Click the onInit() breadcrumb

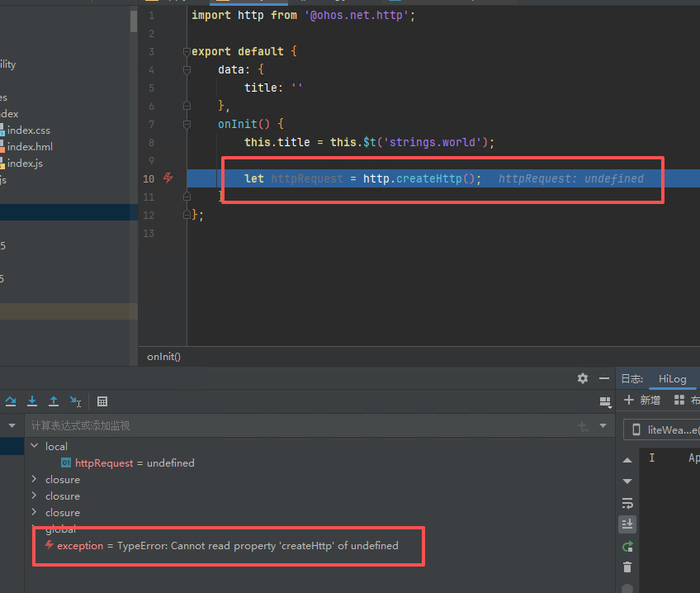163,357
